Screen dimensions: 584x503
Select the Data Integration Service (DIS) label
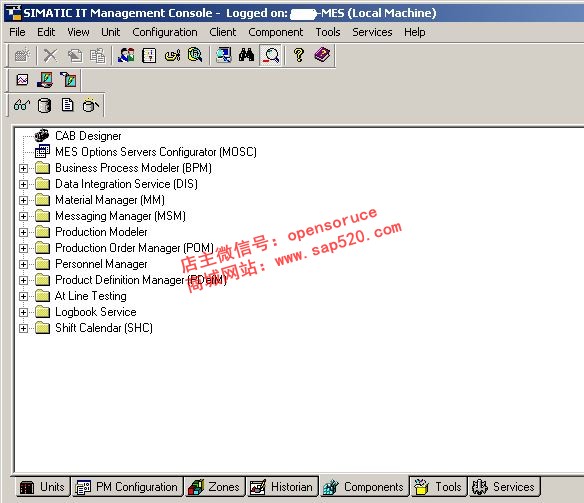point(127,184)
